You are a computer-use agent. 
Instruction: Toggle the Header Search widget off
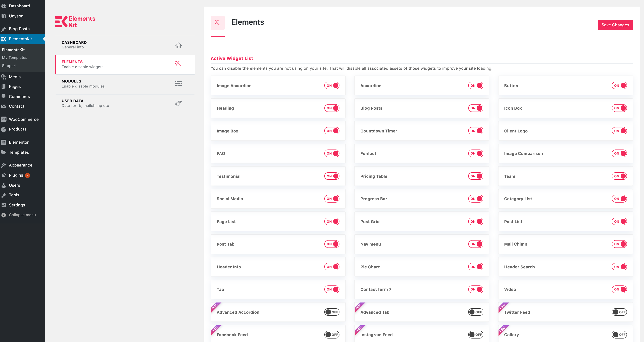pyautogui.click(x=619, y=267)
